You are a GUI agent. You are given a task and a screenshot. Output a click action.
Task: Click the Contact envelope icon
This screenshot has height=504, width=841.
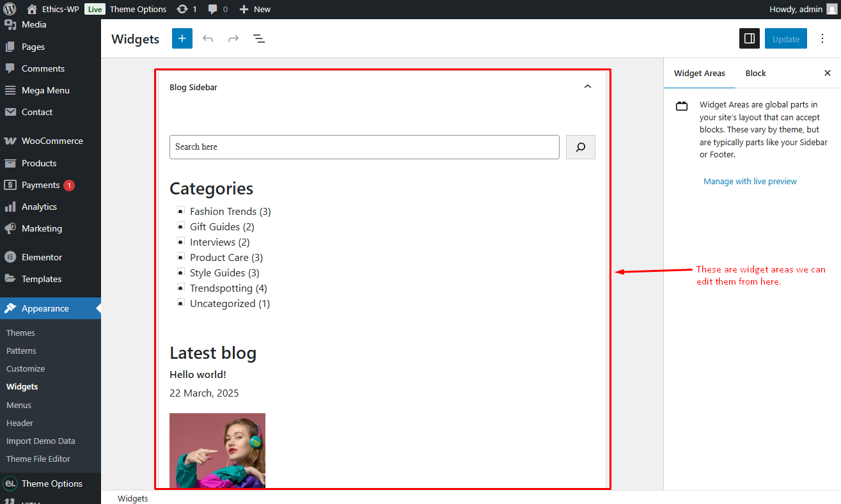click(x=10, y=112)
